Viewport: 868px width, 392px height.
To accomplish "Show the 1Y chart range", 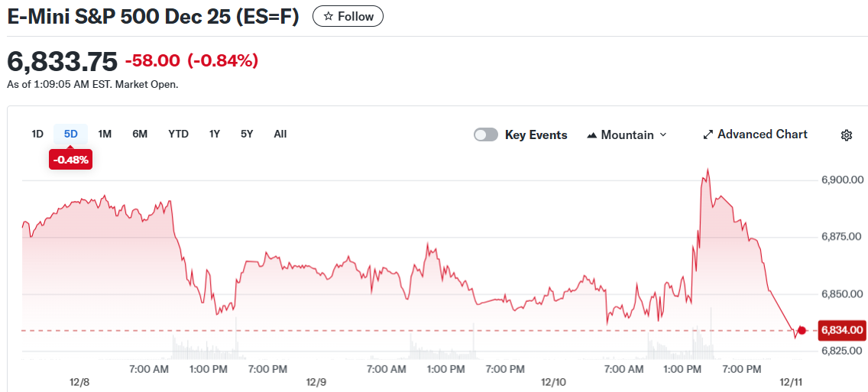I will [x=215, y=134].
